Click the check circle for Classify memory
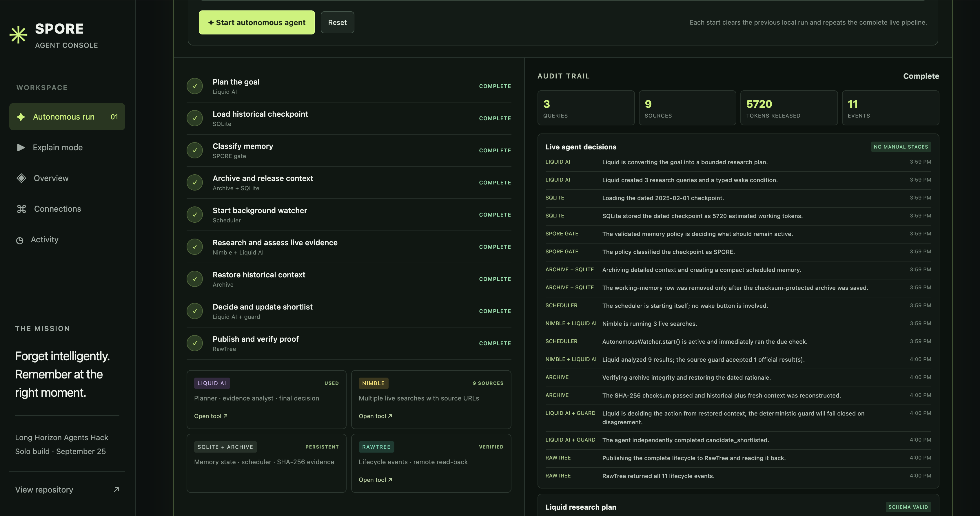The width and height of the screenshot is (980, 516). (x=195, y=150)
